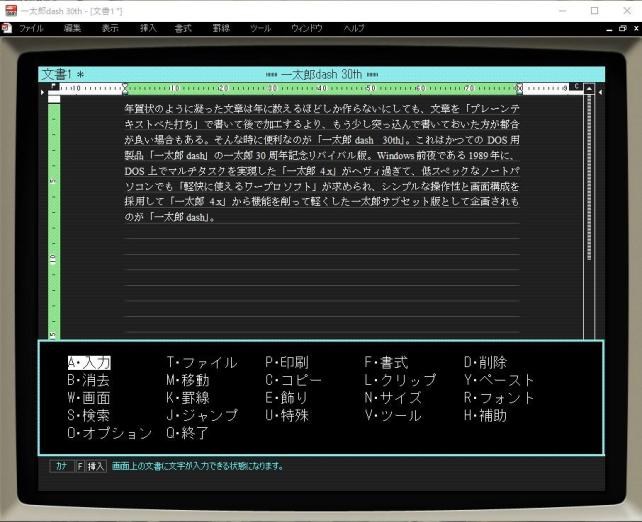Click last text line のが「一太郎 dash」
This screenshot has width=642, height=522.
(x=170, y=217)
